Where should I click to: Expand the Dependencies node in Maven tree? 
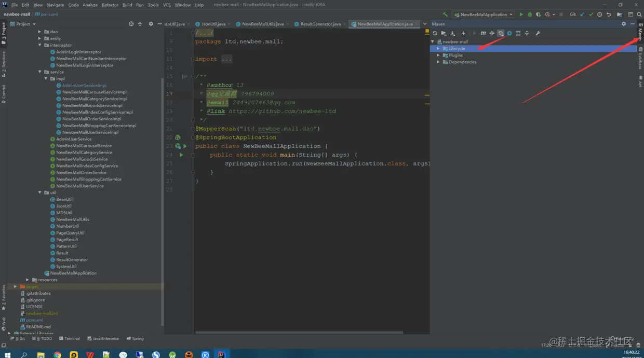coord(438,62)
